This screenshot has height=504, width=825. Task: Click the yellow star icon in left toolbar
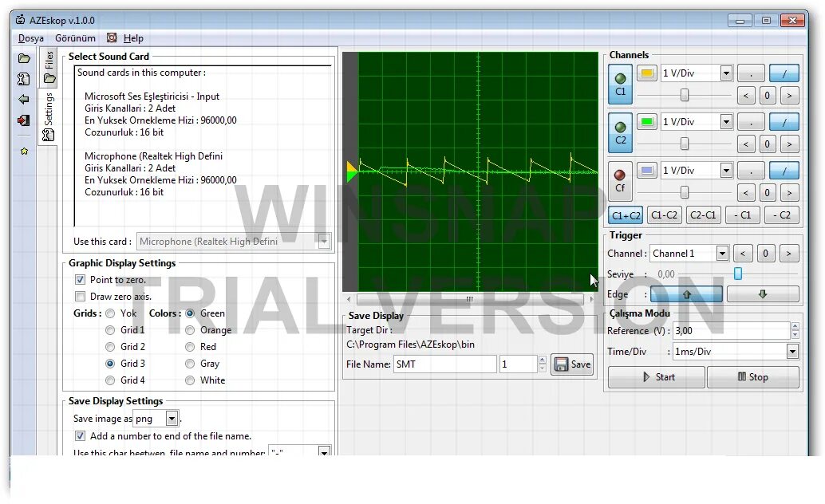(24, 151)
